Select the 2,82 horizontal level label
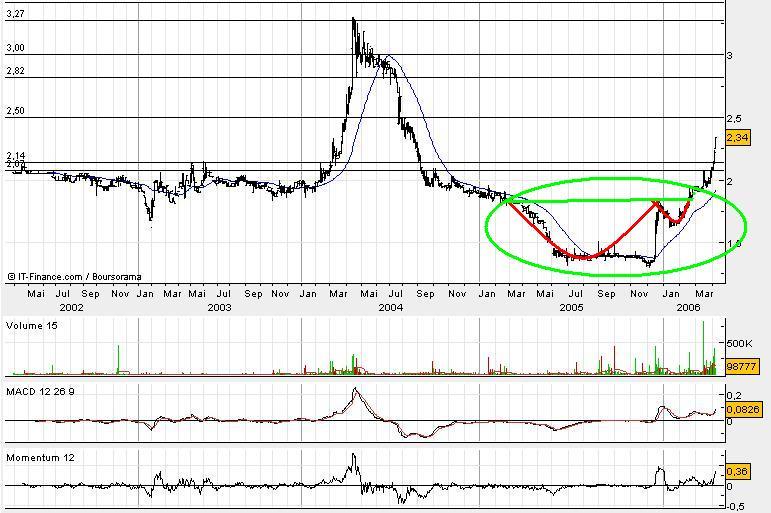771x513 pixels. 15,71
